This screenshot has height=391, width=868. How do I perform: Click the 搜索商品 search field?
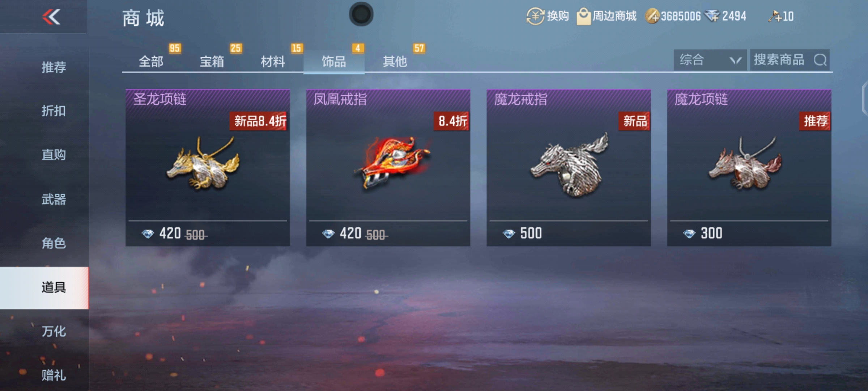(x=790, y=60)
